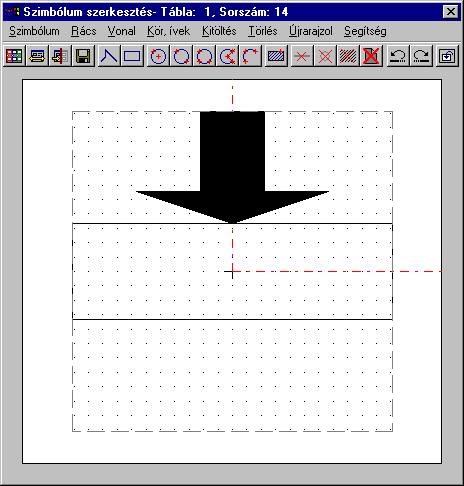Click the delete all big red X icon
The height and width of the screenshot is (486, 464).
point(371,56)
